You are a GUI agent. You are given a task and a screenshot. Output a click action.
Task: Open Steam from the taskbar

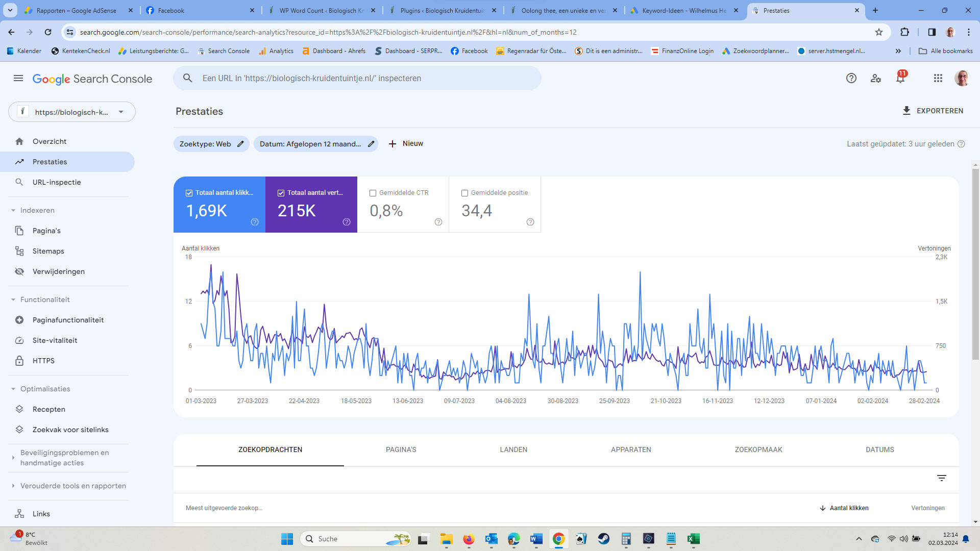603,539
